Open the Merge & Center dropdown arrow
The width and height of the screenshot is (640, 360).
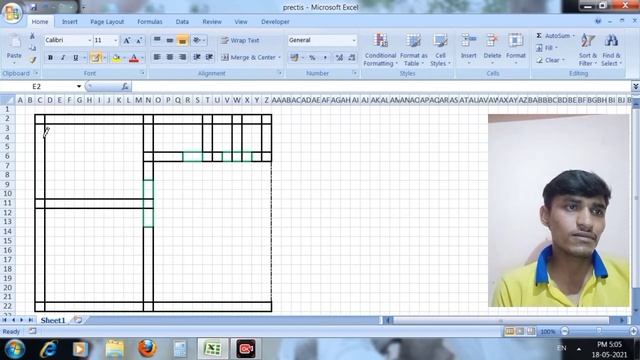[x=280, y=57]
